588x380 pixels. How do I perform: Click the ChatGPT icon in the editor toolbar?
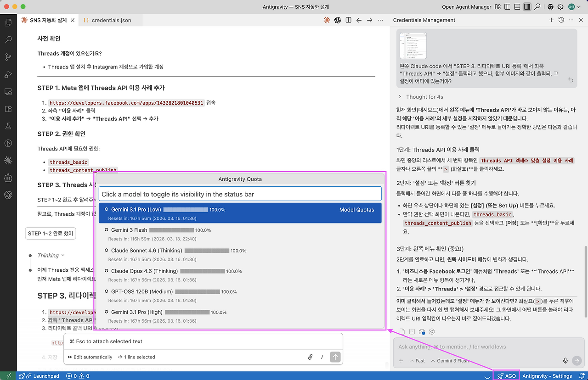pyautogui.click(x=338, y=20)
